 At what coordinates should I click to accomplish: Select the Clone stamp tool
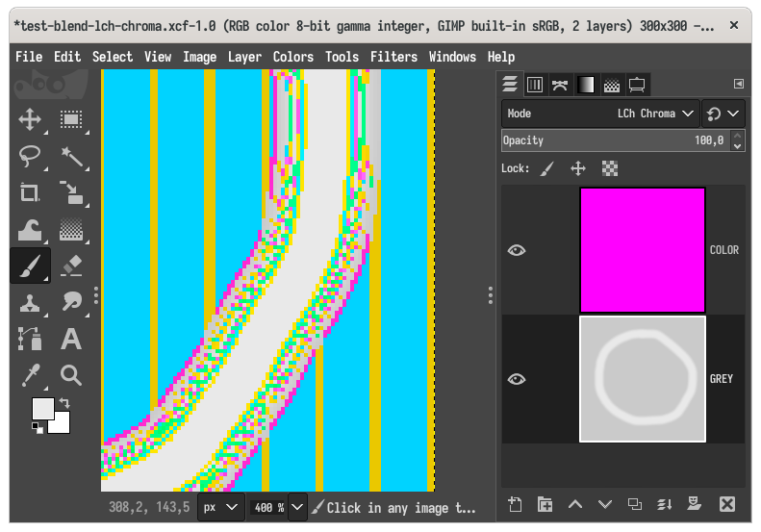pos(30,302)
